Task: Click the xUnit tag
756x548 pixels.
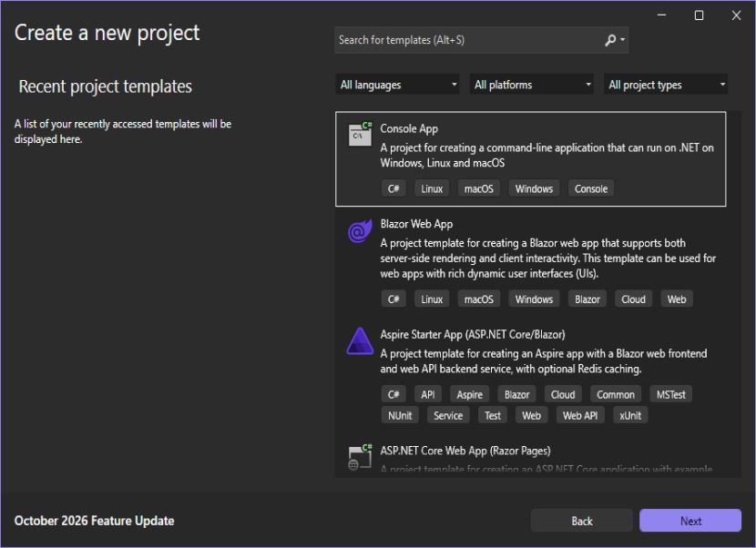Action: 630,416
